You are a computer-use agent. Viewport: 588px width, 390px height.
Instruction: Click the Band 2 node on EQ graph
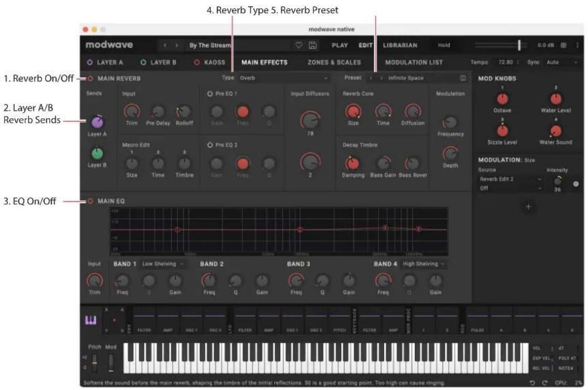tap(300, 230)
